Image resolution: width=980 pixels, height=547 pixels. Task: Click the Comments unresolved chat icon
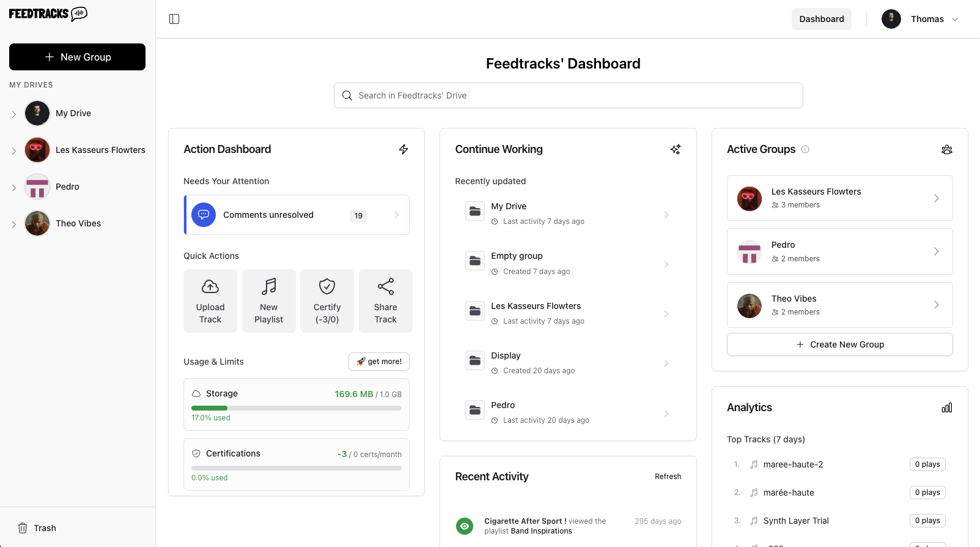(x=204, y=215)
